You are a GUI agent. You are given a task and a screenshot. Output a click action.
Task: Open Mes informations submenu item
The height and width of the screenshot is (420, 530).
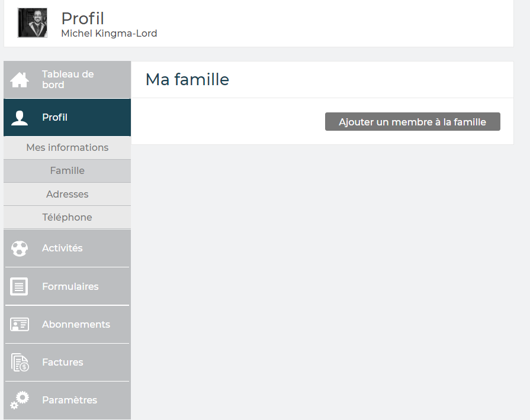pos(67,148)
